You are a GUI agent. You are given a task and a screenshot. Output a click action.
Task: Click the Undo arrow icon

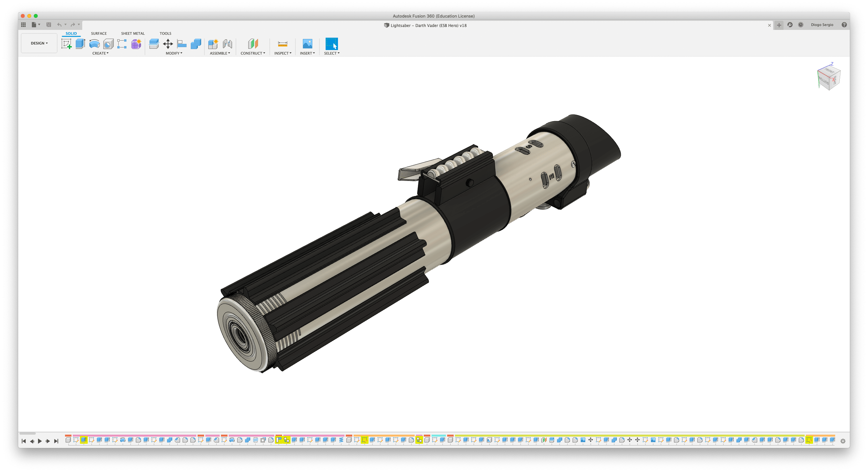(59, 25)
